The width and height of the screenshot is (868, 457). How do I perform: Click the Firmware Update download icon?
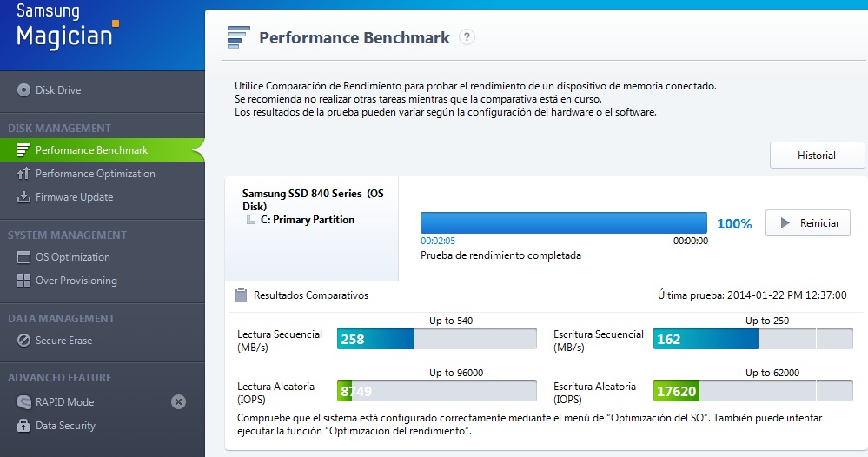tap(23, 197)
